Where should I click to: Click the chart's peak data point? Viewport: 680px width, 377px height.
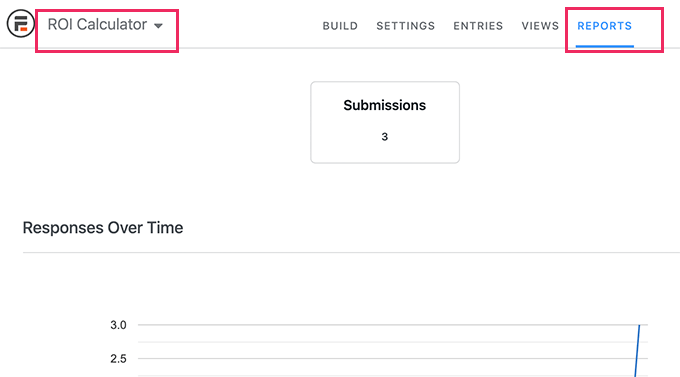[639, 325]
